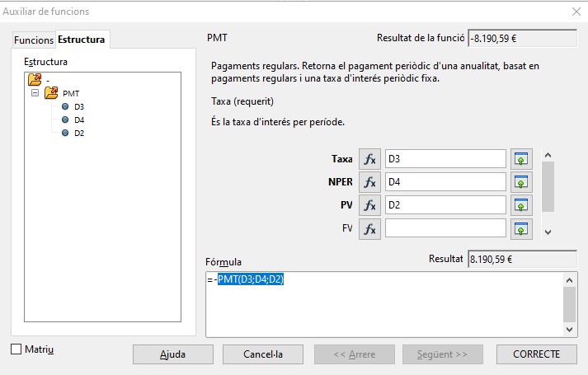Image resolution: width=588 pixels, height=375 pixels.
Task: Select D3 in the structure tree
Action: pos(79,106)
